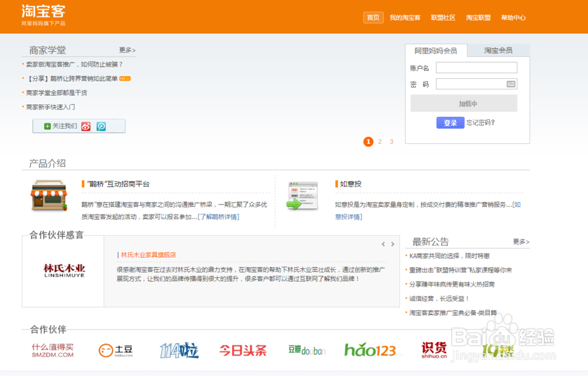Open the Sina Weibo follow icon

click(86, 126)
